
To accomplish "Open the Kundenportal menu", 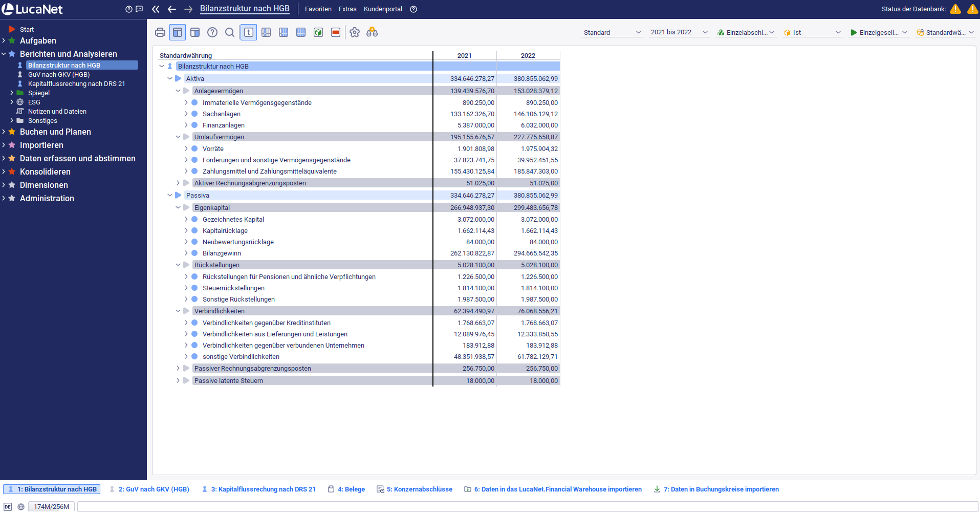I will [383, 9].
